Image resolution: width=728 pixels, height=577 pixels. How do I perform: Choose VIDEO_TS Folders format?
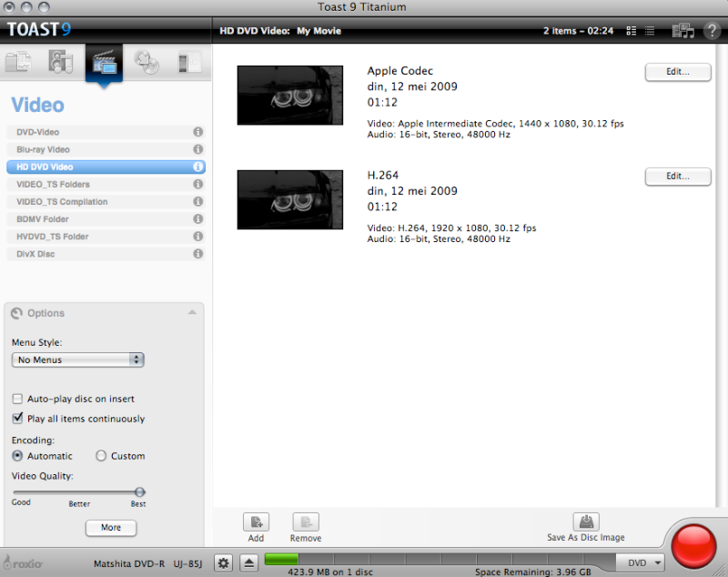coord(106,184)
